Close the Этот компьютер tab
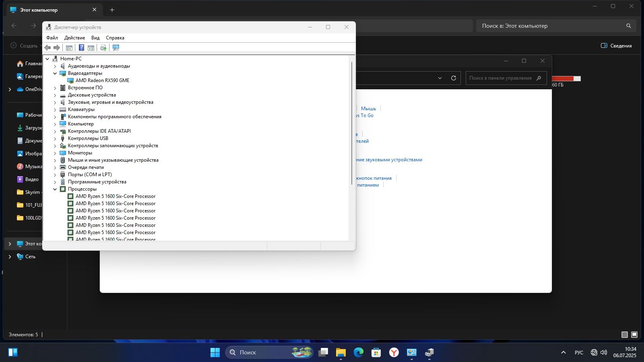 95,10
